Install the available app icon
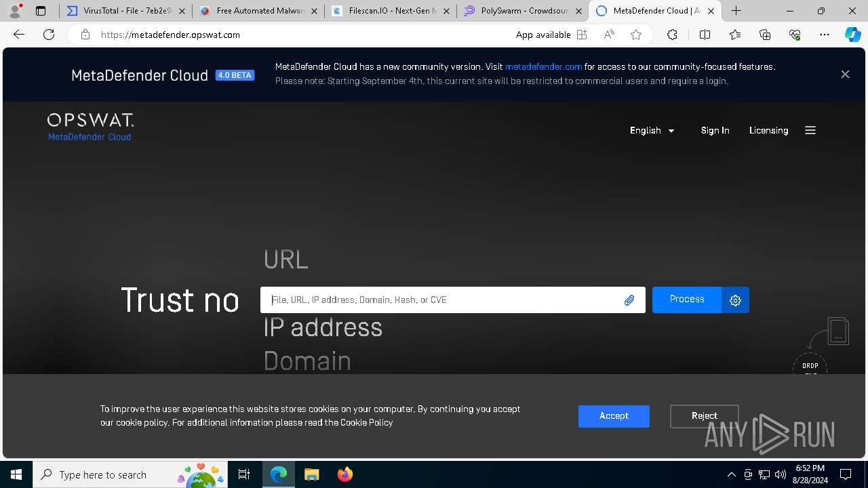This screenshot has height=488, width=868. click(x=581, y=35)
